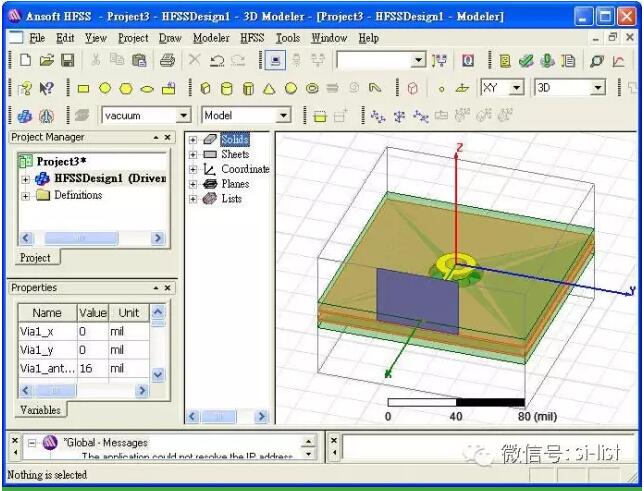Undo the last action via toolbar arrow
The image size is (644, 491).
click(216, 61)
